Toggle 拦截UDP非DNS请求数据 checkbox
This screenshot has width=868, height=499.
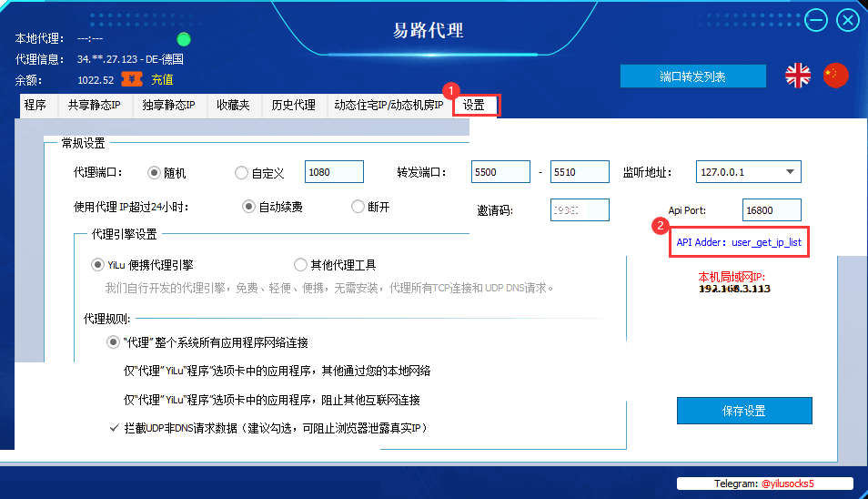tap(114, 428)
